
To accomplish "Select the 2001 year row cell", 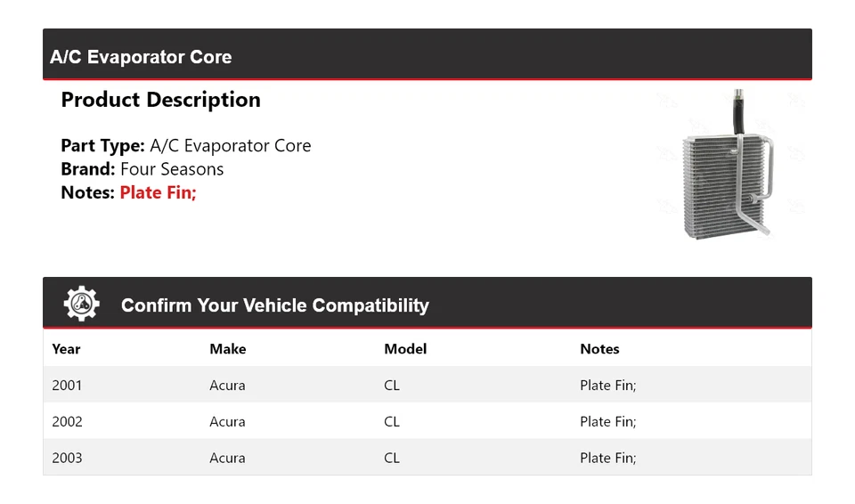I will [67, 386].
